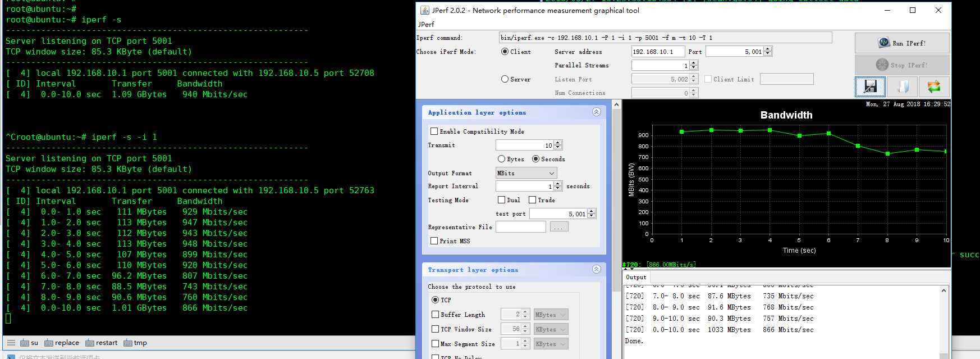Increase the client Port value

point(768,49)
